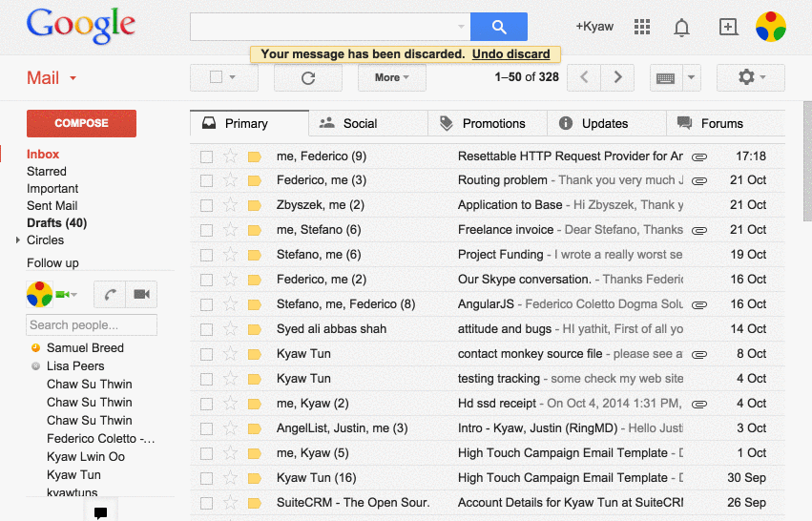Image resolution: width=812 pixels, height=521 pixels.
Task: Open the Google apps grid
Action: point(642,27)
